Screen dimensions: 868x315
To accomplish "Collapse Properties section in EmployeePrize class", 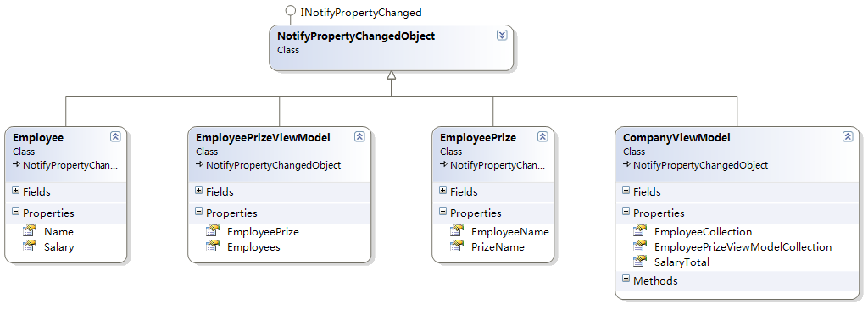I will point(442,212).
